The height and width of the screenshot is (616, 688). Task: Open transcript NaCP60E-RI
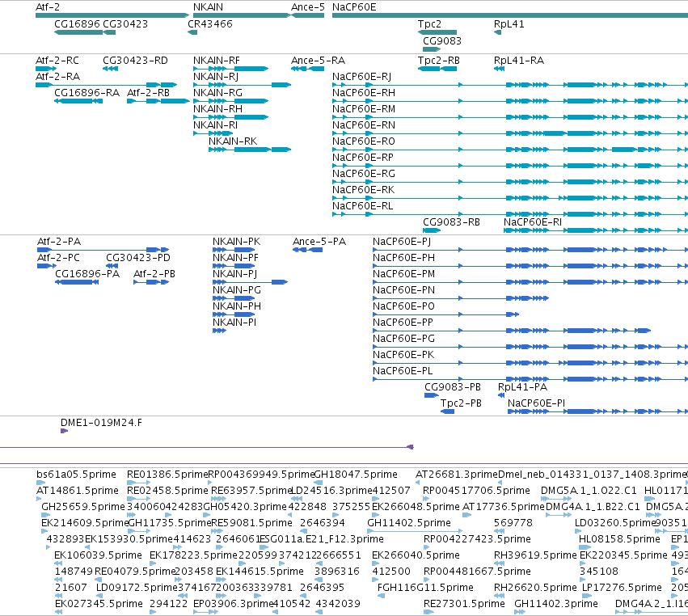pyautogui.click(x=532, y=222)
